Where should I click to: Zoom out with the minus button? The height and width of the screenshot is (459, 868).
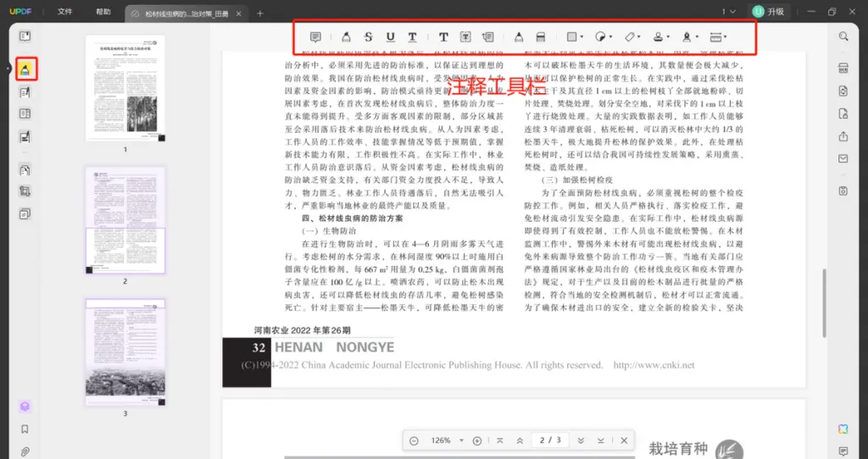pyautogui.click(x=414, y=440)
